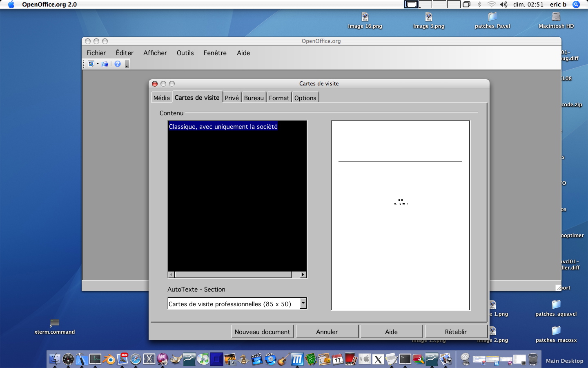Click the Spotlight search icon
Viewport: 588px width, 368px height.
[x=576, y=4]
